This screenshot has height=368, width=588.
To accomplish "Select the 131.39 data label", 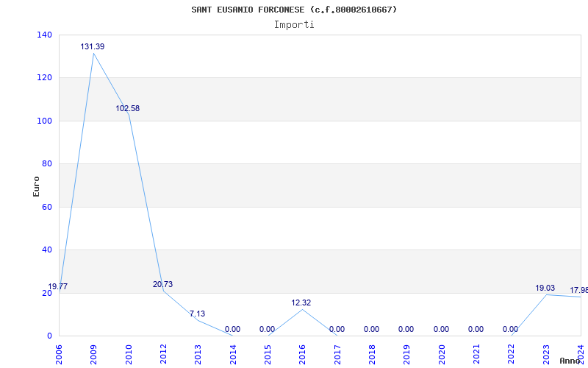I will (93, 46).
